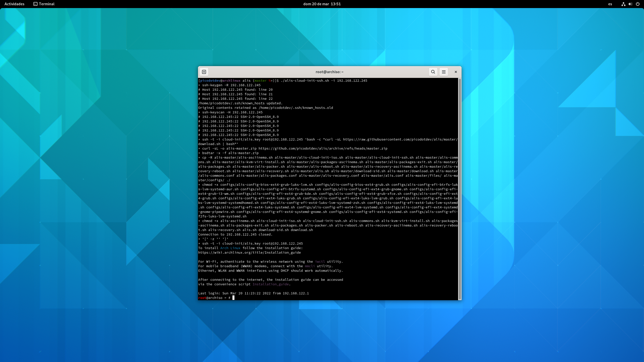Screen dimensions: 644x362
Task: Expand the 'es' keyboard layout indicator
Action: (610, 4)
